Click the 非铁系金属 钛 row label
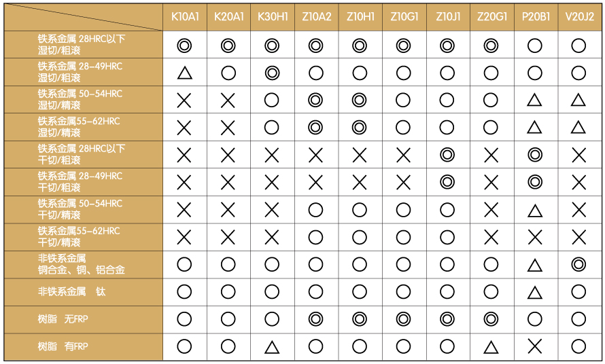Screen dimensions: 605x364 tap(72, 292)
